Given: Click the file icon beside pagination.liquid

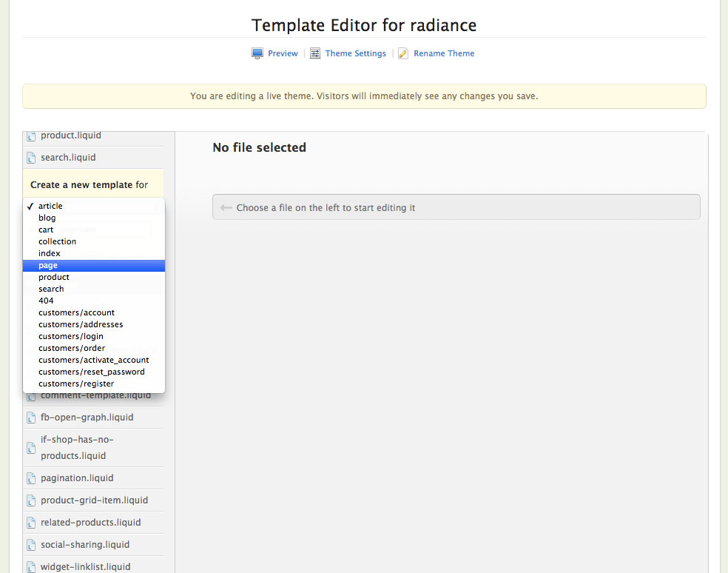Looking at the screenshot, I should [30, 477].
